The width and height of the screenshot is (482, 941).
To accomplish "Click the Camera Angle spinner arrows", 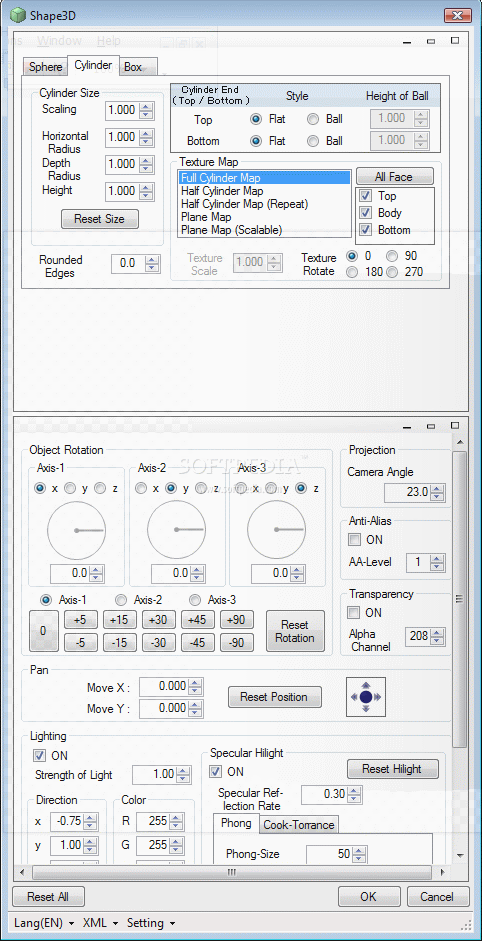I will (438, 493).
